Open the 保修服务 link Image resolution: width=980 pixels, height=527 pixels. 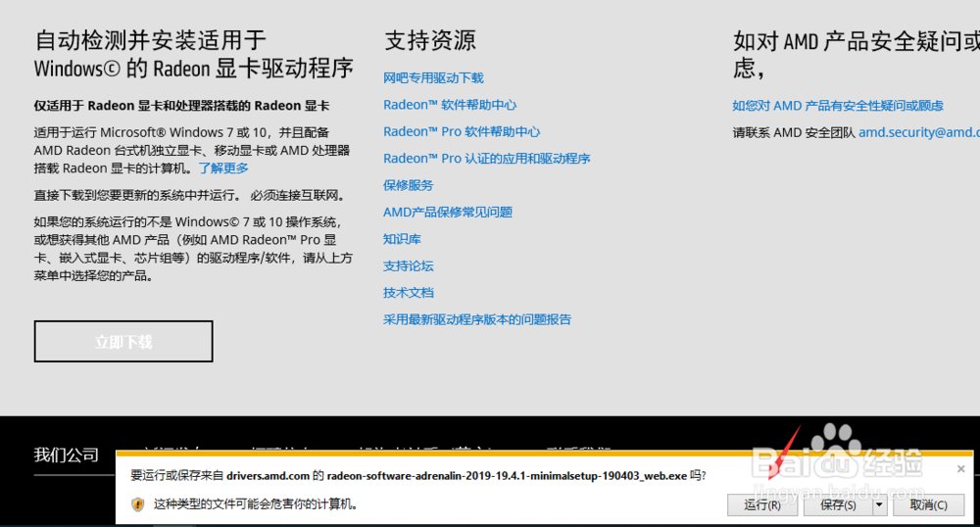pos(408,185)
